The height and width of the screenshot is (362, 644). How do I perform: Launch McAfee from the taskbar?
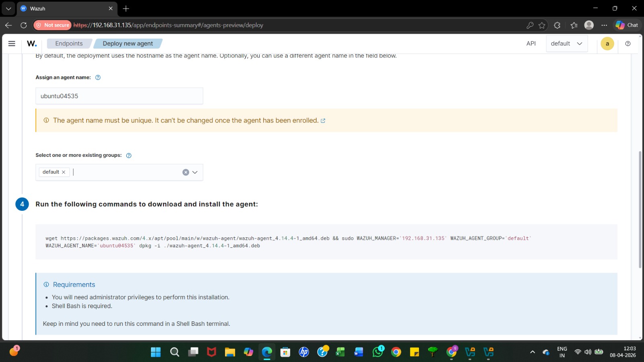pyautogui.click(x=212, y=352)
